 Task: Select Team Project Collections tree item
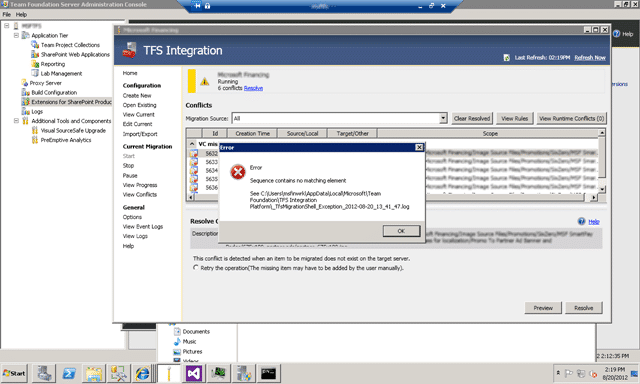click(x=70, y=45)
